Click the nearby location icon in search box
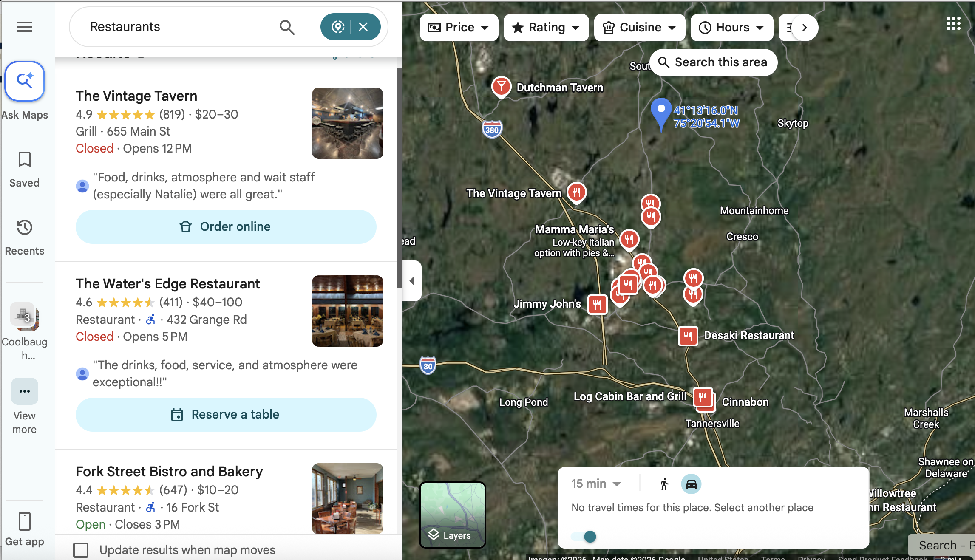The height and width of the screenshot is (560, 975). coord(338,27)
